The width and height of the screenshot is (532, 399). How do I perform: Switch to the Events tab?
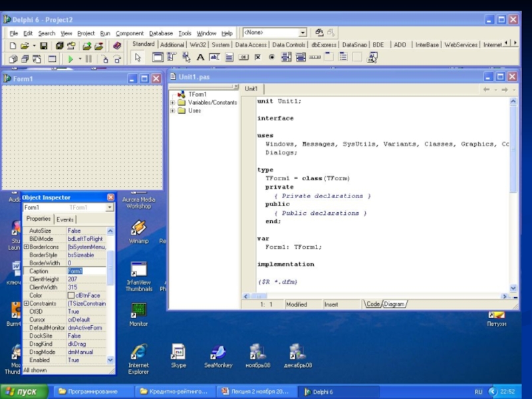(x=65, y=219)
